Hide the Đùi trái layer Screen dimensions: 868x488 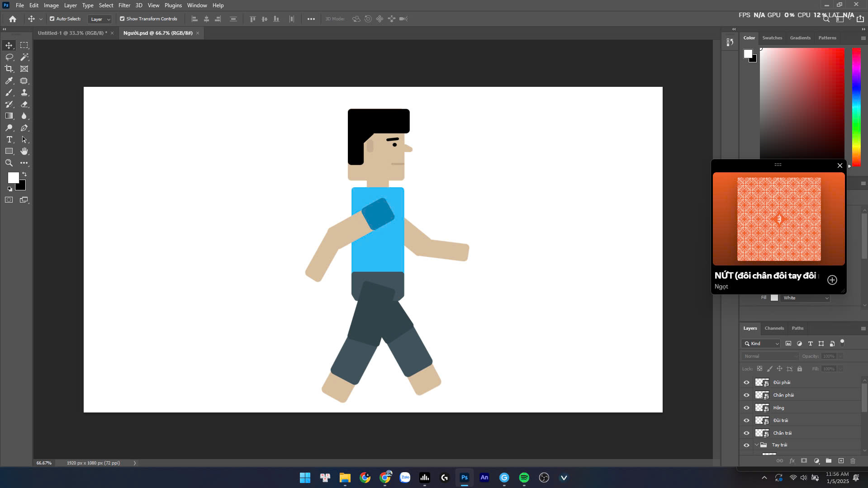[x=746, y=421]
